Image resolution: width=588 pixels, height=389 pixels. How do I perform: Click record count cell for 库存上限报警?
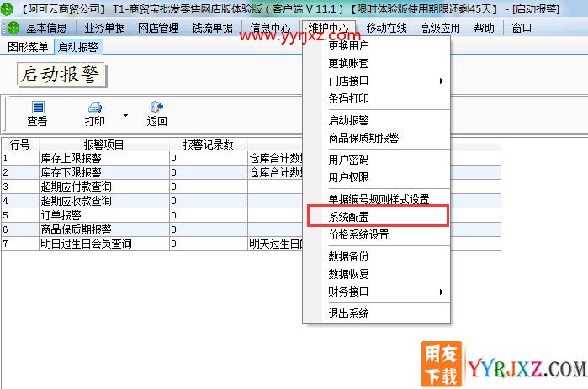[208, 158]
